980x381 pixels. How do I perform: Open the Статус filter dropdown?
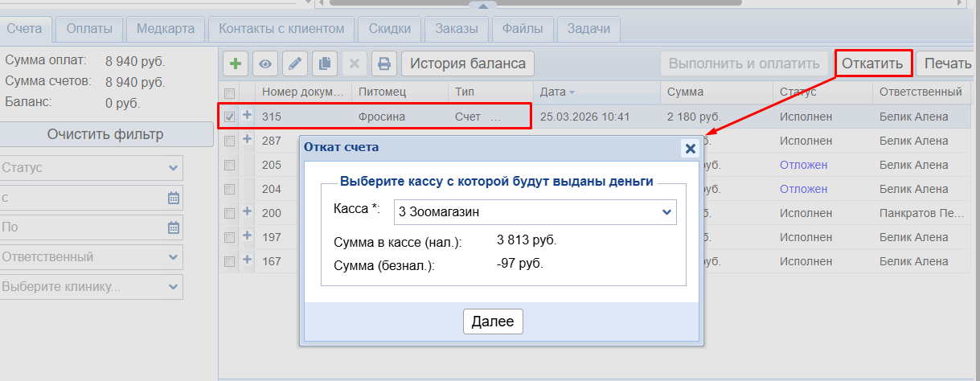(x=92, y=168)
